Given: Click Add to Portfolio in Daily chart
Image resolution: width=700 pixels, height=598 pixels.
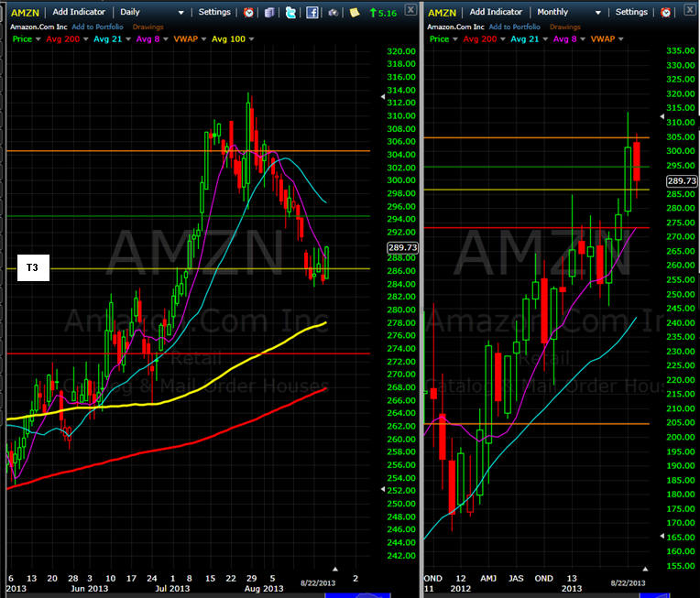Looking at the screenshot, I should pyautogui.click(x=97, y=27).
